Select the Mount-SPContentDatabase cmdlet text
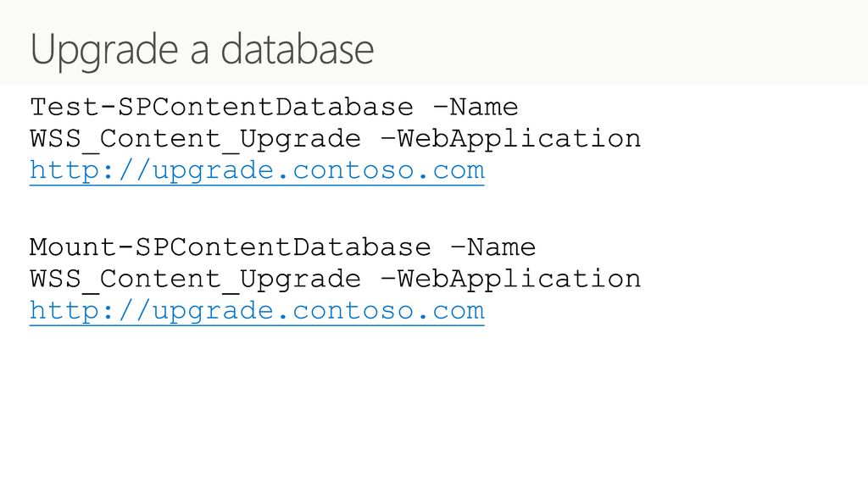The width and height of the screenshot is (868, 488). (231, 247)
